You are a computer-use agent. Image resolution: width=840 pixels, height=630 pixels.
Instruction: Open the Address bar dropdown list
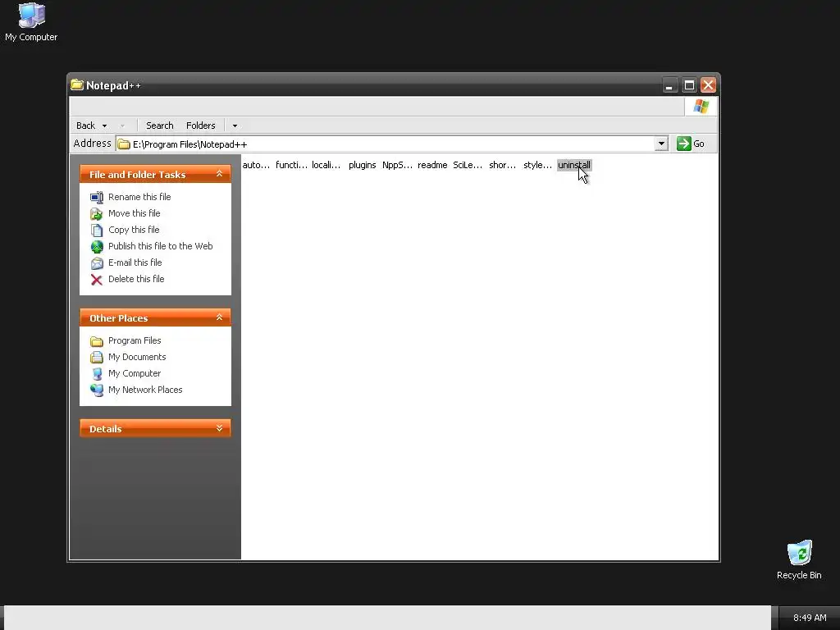[661, 144]
